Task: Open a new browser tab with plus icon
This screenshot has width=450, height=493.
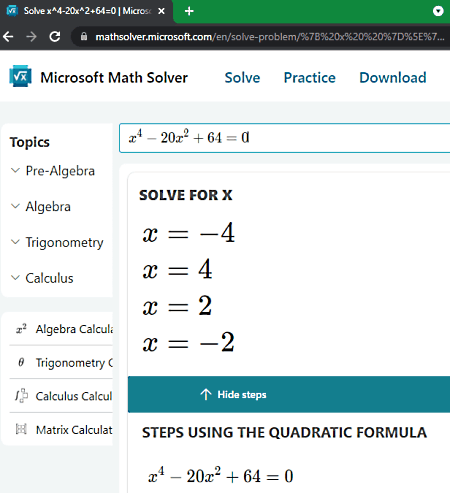Action: coord(189,11)
